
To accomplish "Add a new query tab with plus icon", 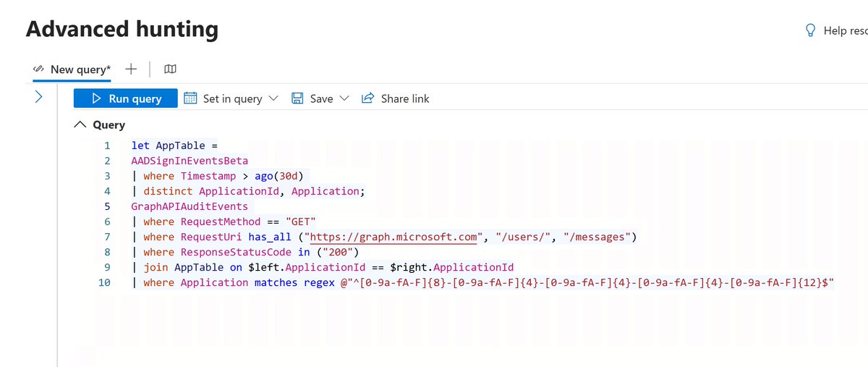I will pyautogui.click(x=131, y=69).
